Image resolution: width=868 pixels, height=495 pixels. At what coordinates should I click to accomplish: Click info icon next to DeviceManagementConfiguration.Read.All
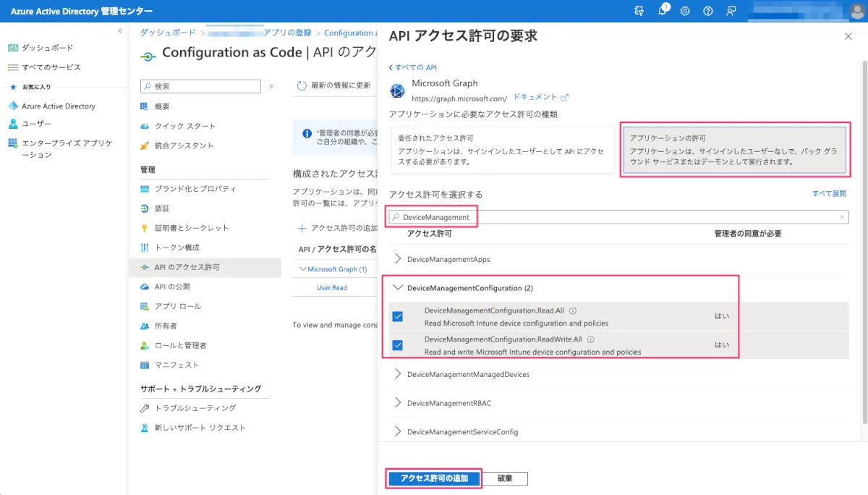573,311
